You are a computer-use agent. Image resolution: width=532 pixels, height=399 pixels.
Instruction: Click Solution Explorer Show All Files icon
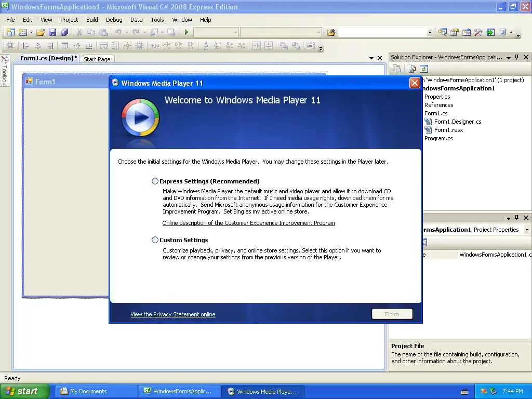[412, 69]
